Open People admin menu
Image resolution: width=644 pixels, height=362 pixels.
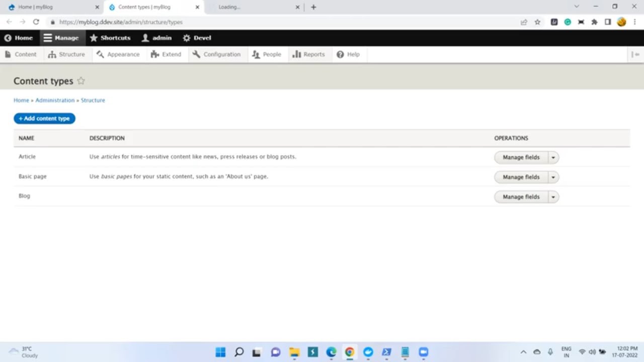tap(267, 54)
